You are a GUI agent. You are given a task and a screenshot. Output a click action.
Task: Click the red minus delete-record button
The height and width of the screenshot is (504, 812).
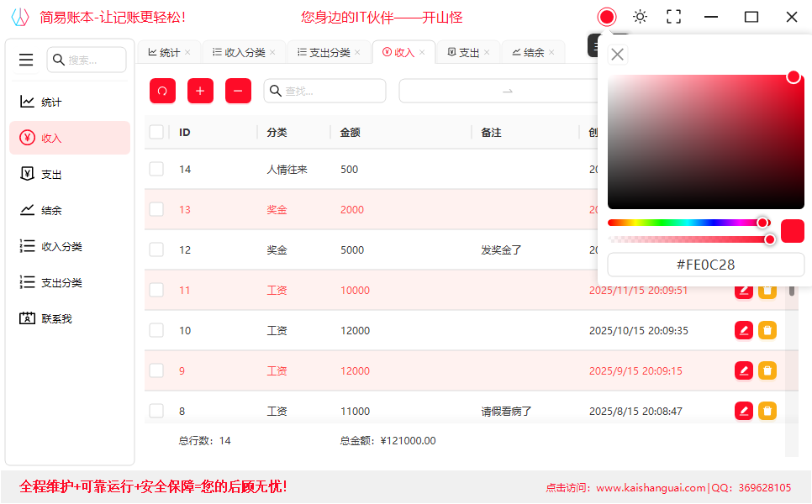tap(238, 91)
